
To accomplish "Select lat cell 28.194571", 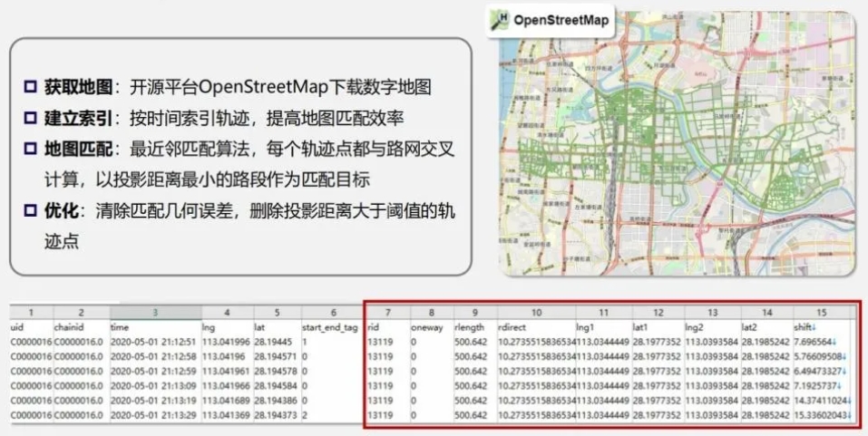I will click(x=278, y=356).
